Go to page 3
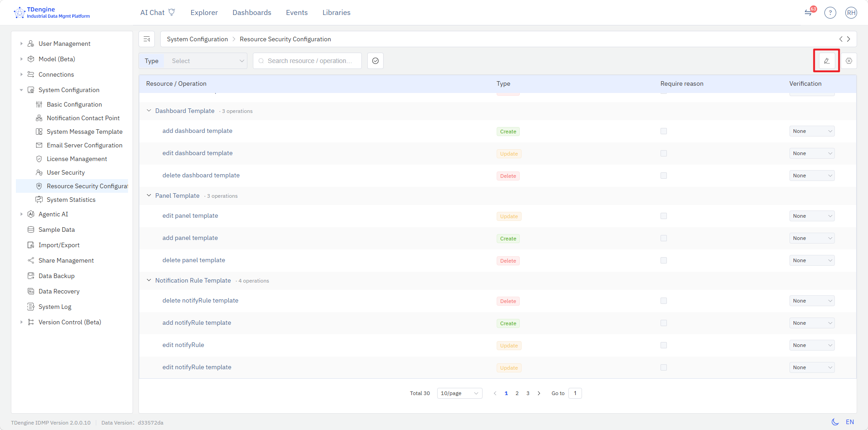The image size is (868, 430). coord(528,393)
